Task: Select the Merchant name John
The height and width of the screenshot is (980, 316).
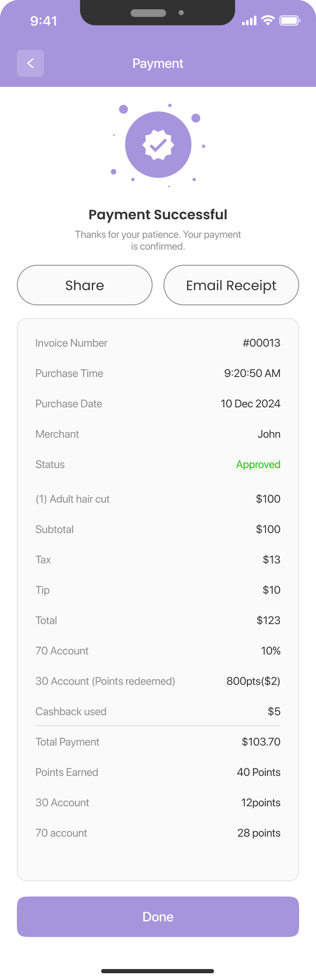Action: point(269,434)
